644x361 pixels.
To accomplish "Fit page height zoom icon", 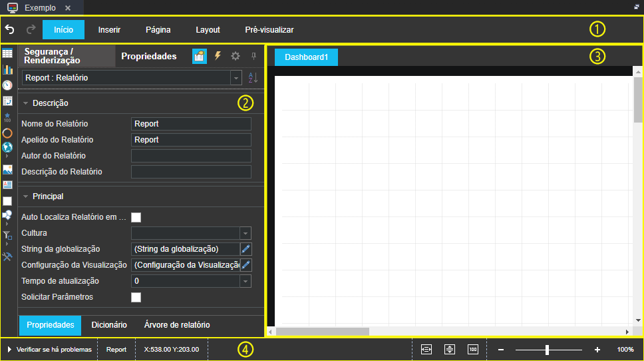I will (x=450, y=350).
